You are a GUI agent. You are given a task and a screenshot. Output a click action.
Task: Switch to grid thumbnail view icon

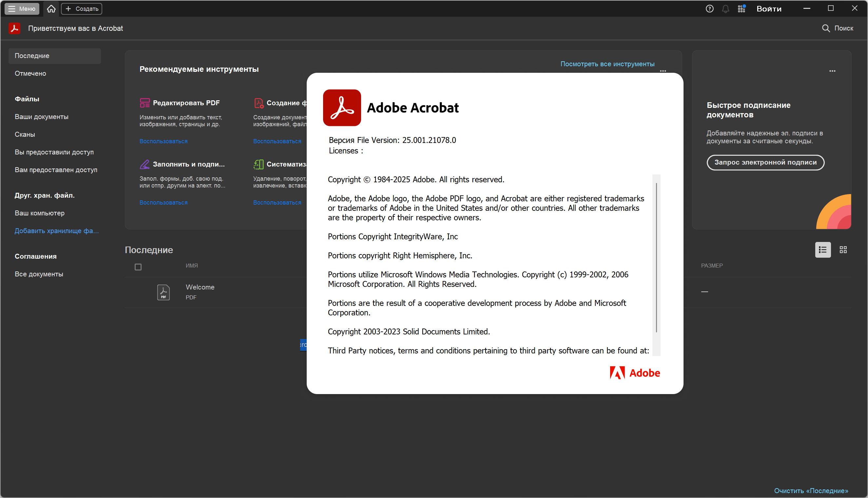[x=843, y=250]
